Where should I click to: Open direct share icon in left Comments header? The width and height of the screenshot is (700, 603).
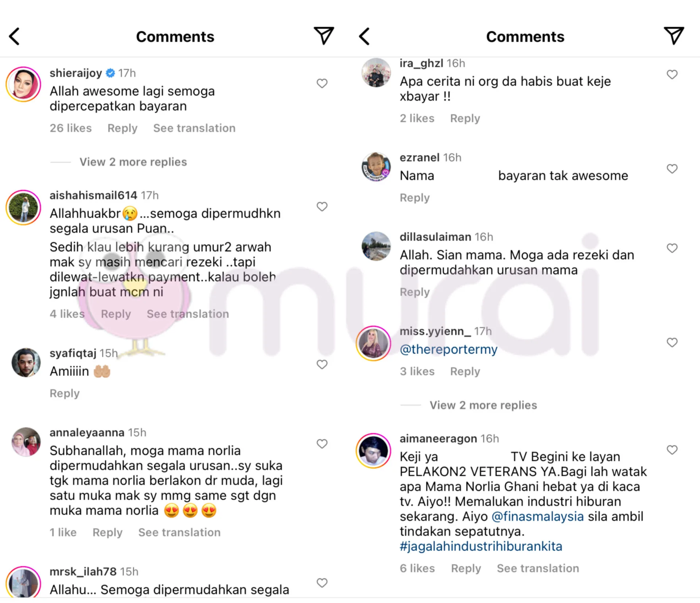(324, 36)
